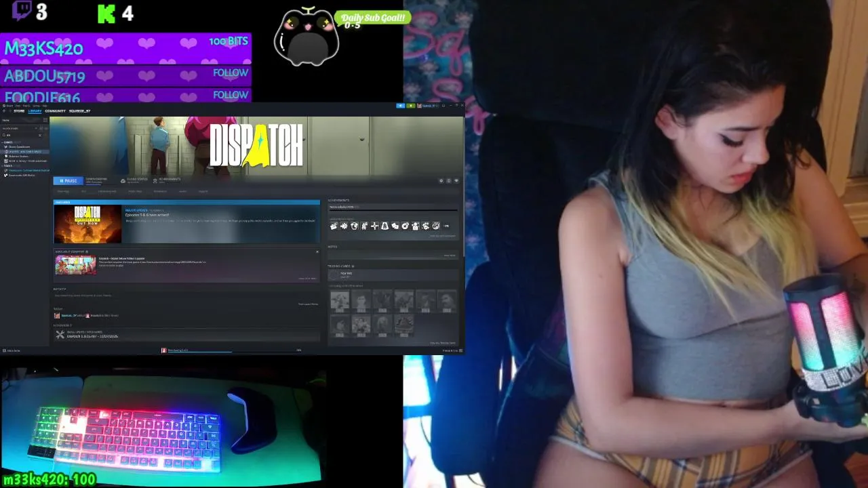This screenshot has width=868, height=488.
Task: Open the first trading card thumbnail
Action: click(340, 302)
